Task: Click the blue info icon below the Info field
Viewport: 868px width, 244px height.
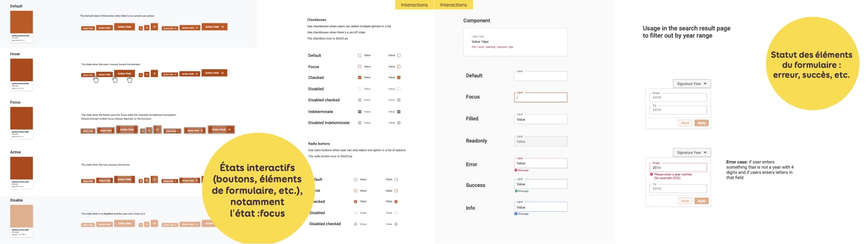Action: pos(516,214)
